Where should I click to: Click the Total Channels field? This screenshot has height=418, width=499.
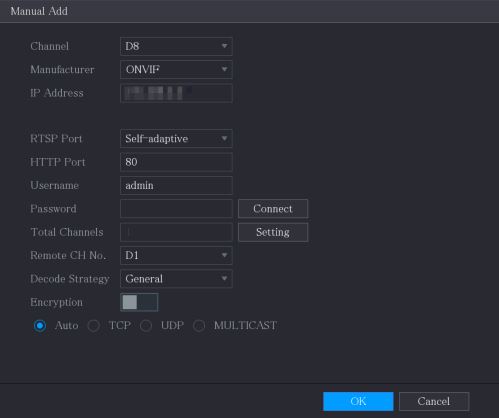click(x=176, y=232)
